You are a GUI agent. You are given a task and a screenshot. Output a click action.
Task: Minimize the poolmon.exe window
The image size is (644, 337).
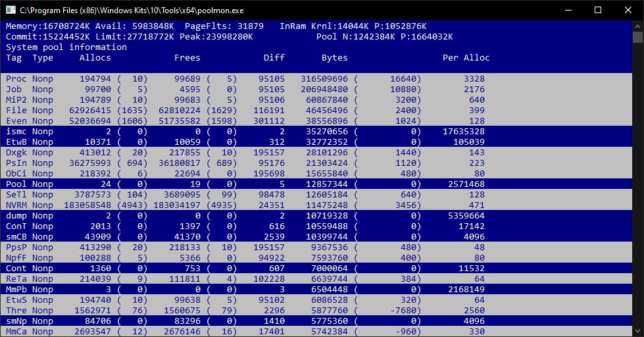pyautogui.click(x=568, y=10)
